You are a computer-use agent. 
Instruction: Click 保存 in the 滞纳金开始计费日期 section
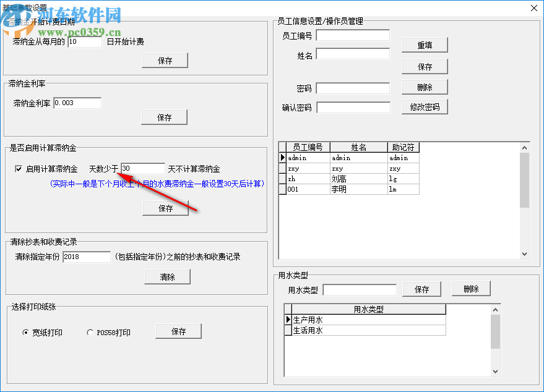pyautogui.click(x=165, y=60)
